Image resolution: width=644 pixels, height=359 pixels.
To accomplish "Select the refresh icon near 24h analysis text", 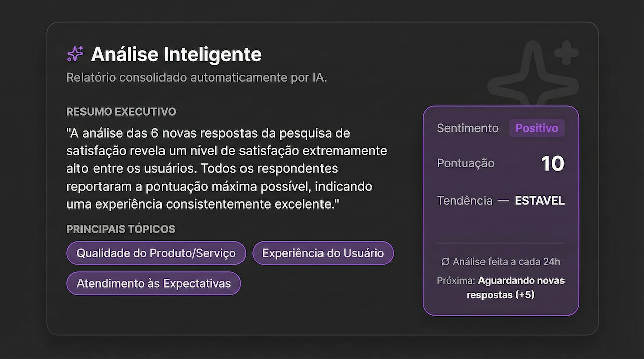I will point(445,262).
